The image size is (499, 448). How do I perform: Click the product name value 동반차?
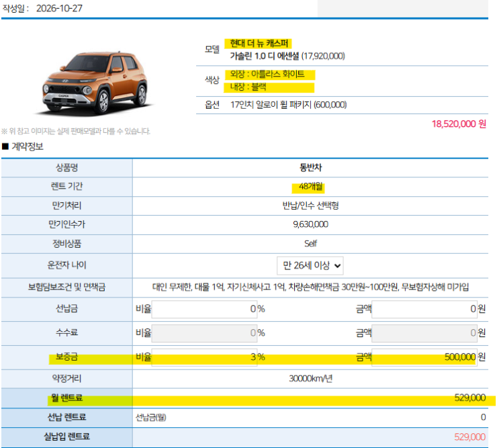coord(310,168)
